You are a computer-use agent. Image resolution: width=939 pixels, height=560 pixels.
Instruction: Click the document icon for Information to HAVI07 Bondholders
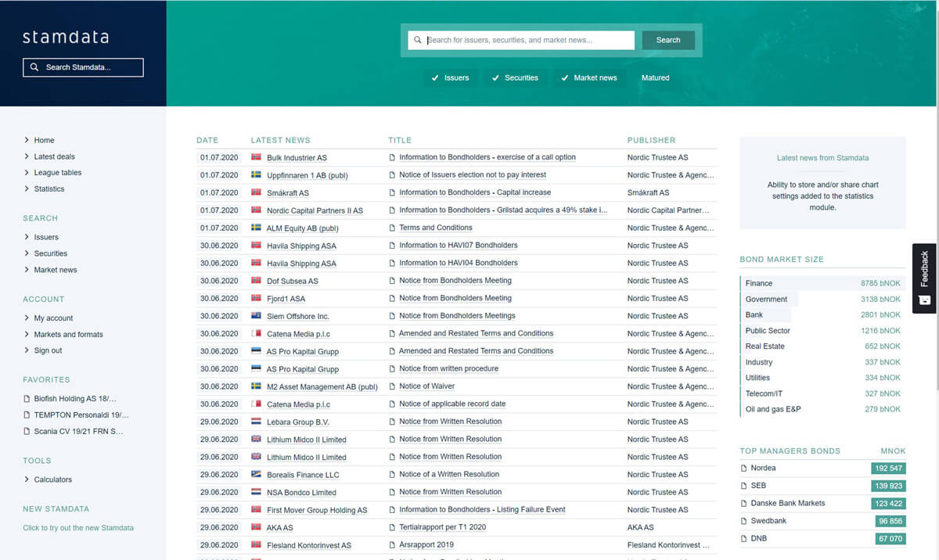coord(393,246)
